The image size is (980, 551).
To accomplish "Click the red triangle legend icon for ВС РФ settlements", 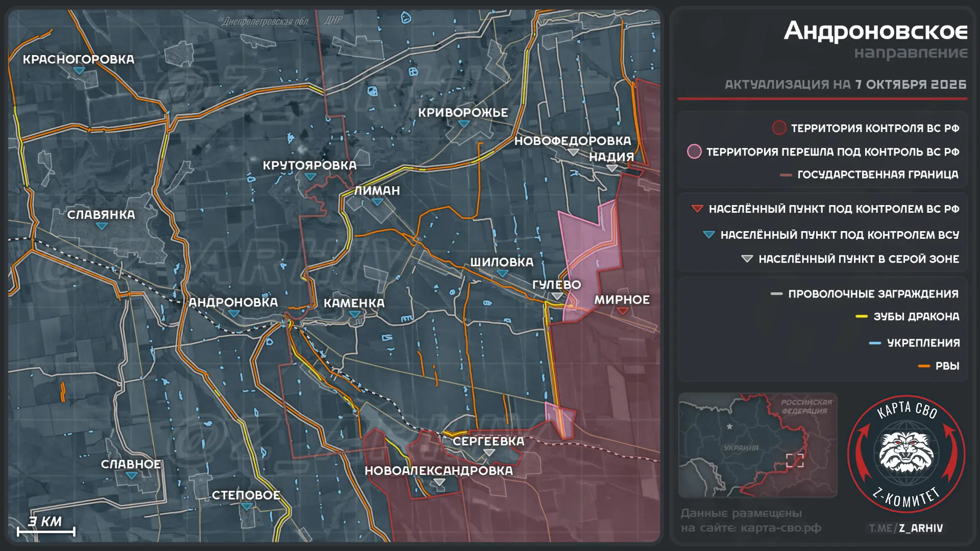I will (697, 209).
